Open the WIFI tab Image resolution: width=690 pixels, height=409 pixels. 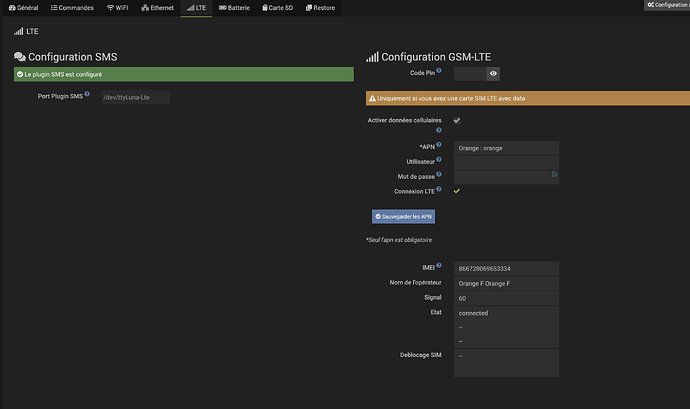coord(117,8)
